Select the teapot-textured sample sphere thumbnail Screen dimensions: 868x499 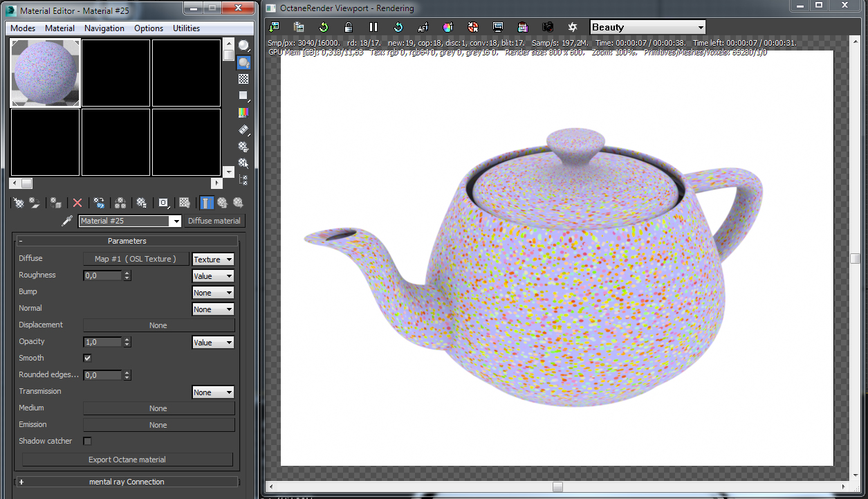[46, 73]
